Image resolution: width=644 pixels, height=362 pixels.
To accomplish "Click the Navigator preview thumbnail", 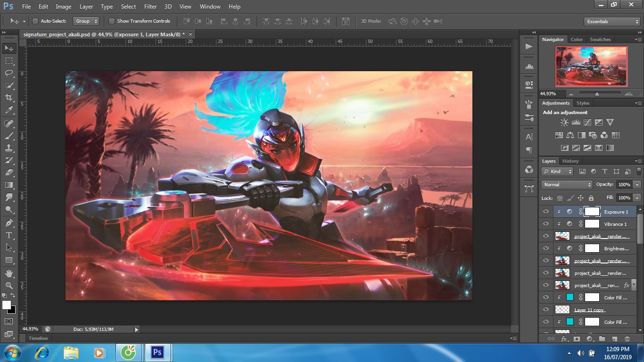I will [591, 66].
